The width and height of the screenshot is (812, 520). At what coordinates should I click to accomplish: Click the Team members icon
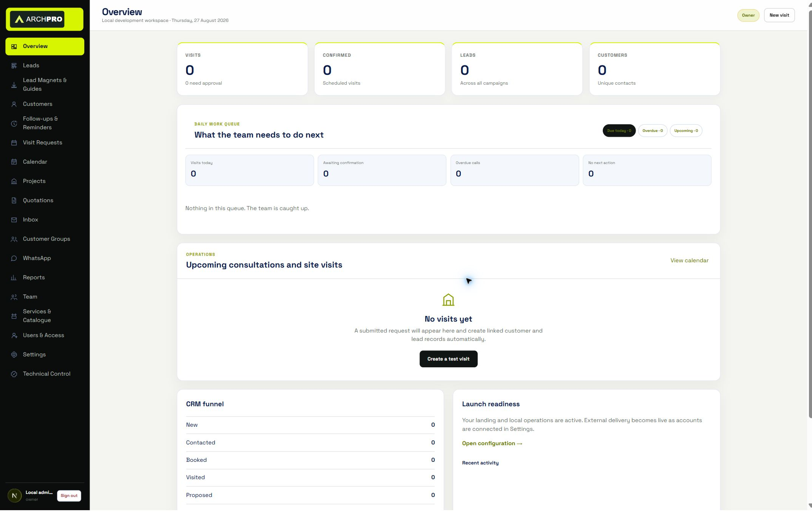click(14, 297)
